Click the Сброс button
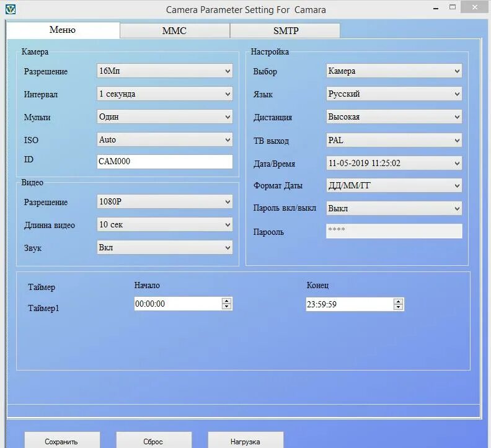The image size is (491, 448). pos(154,441)
